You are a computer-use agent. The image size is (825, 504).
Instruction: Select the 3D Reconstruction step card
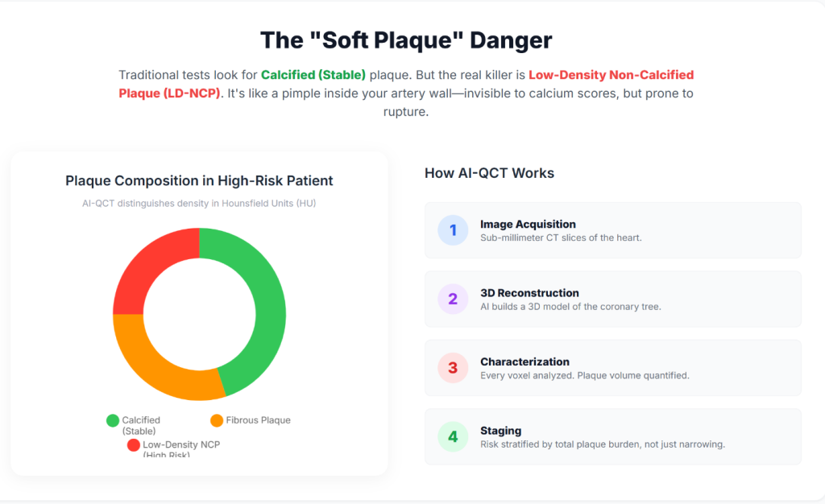click(x=612, y=300)
